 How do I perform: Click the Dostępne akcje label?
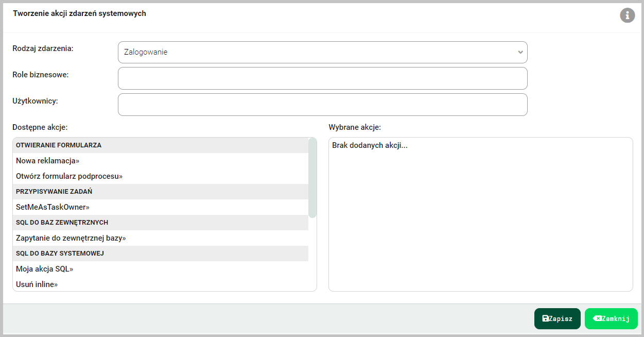tap(40, 127)
